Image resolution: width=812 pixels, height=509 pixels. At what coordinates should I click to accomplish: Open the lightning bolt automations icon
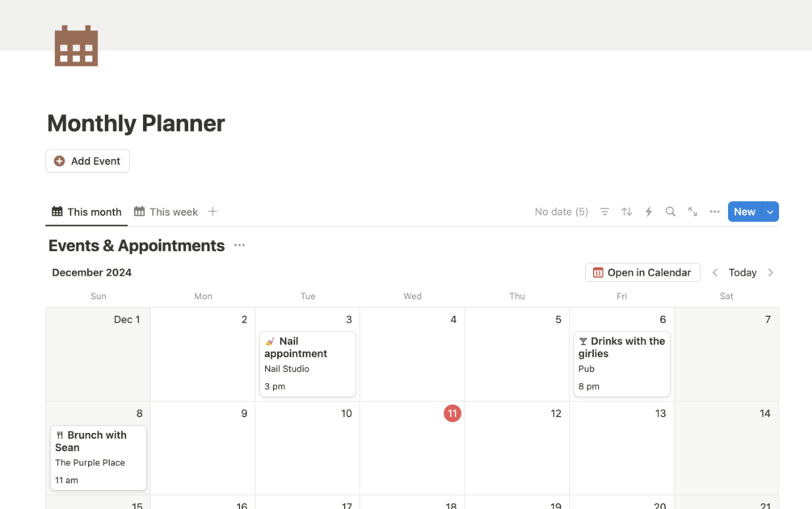tap(648, 212)
